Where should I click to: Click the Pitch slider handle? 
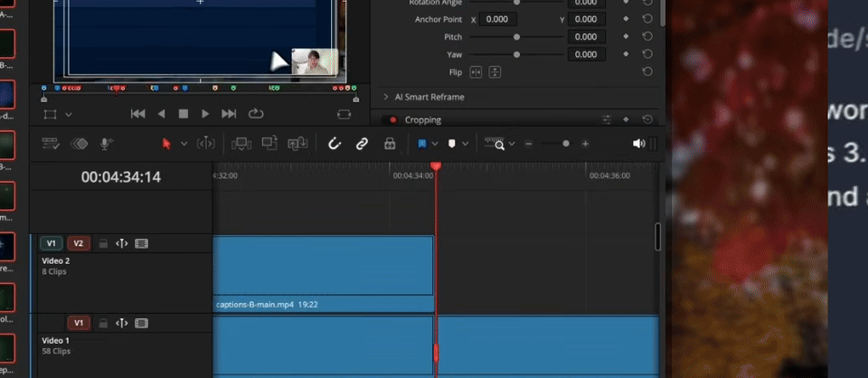tap(516, 37)
